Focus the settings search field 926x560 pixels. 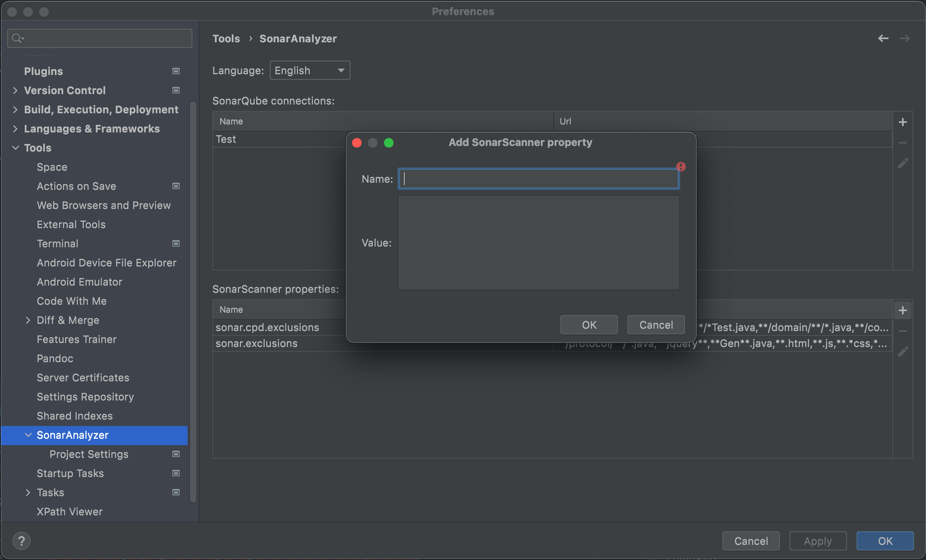pos(100,38)
